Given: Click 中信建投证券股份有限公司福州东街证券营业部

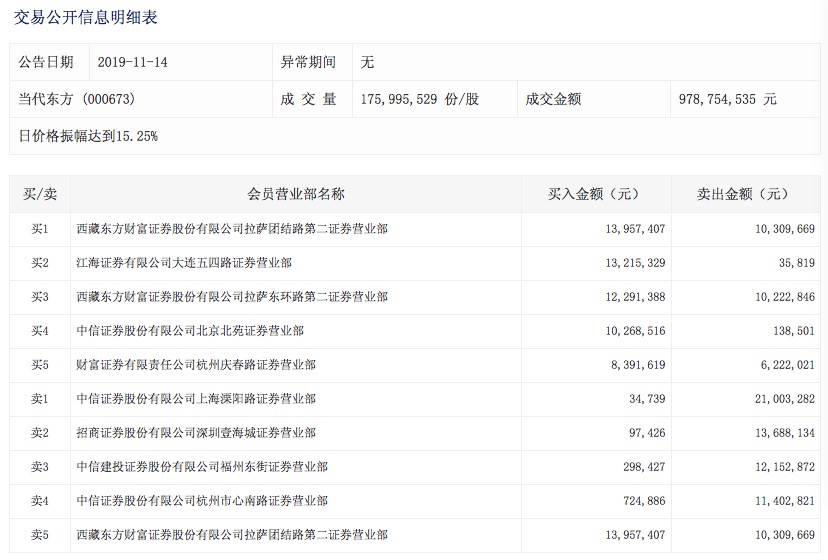Looking at the screenshot, I should click(x=202, y=467).
